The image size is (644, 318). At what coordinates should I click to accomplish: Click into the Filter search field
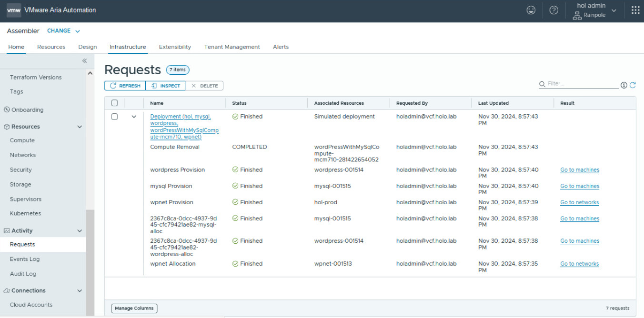[x=582, y=84]
